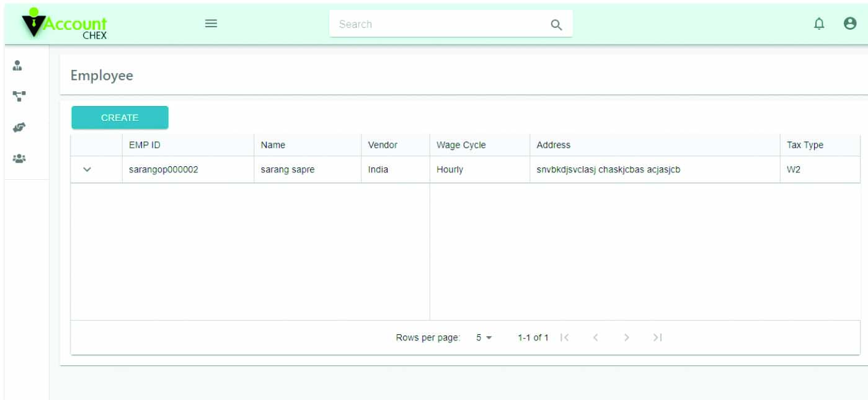Screen dimensions: 868x400
Task: Sort by the EMP ID column header
Action: coord(144,145)
